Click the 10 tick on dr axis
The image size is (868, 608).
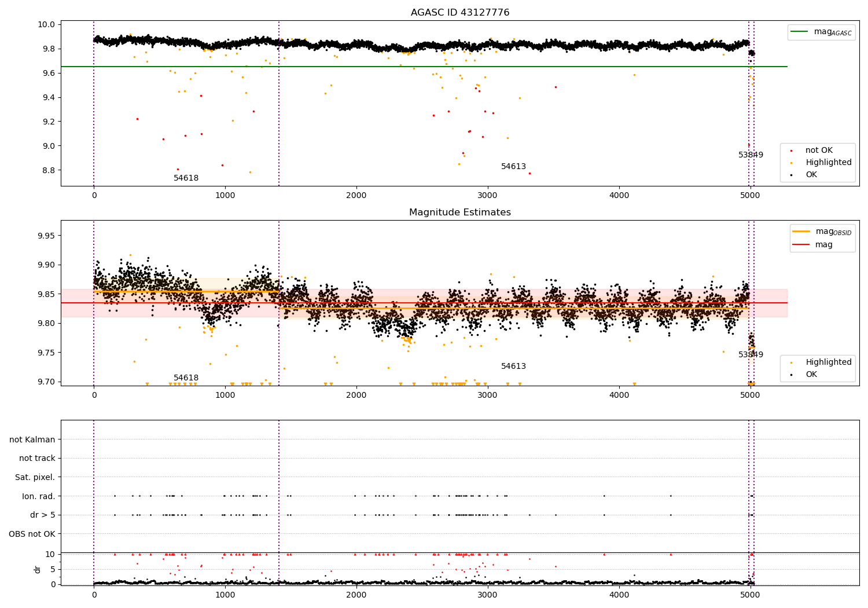click(50, 554)
